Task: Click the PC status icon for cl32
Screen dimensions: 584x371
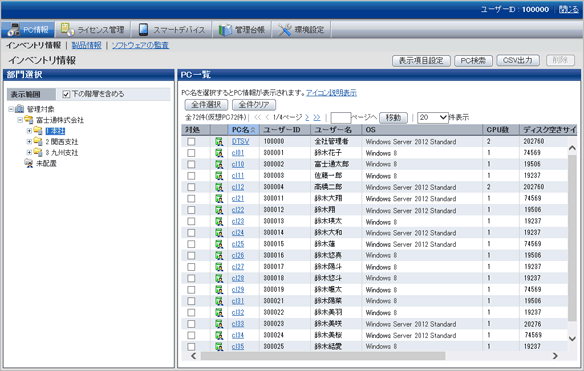Action: 219,313
